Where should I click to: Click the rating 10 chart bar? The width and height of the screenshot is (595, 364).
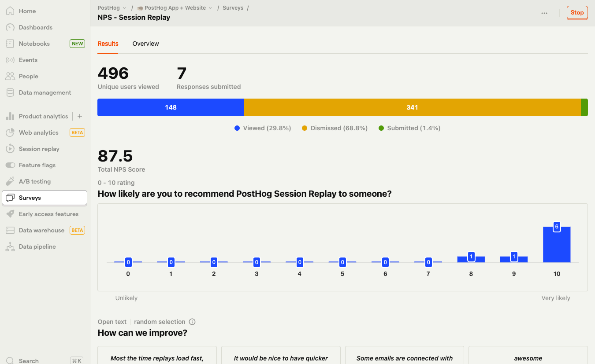(x=557, y=244)
